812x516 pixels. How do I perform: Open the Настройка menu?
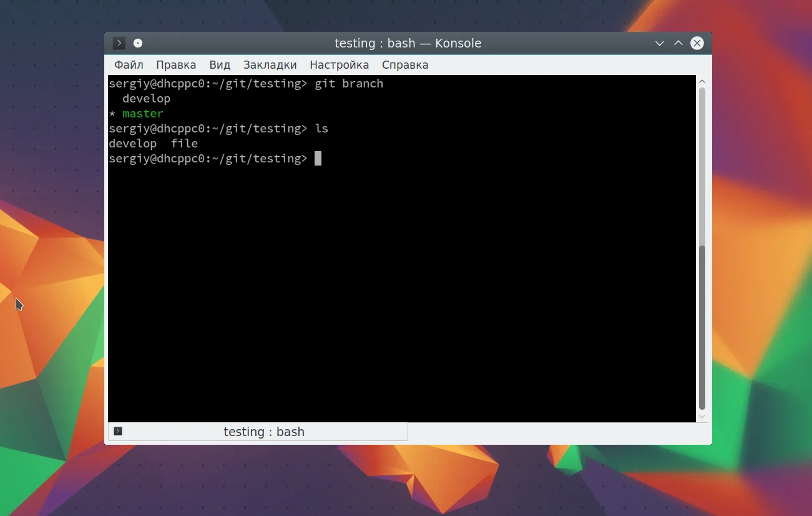[340, 65]
